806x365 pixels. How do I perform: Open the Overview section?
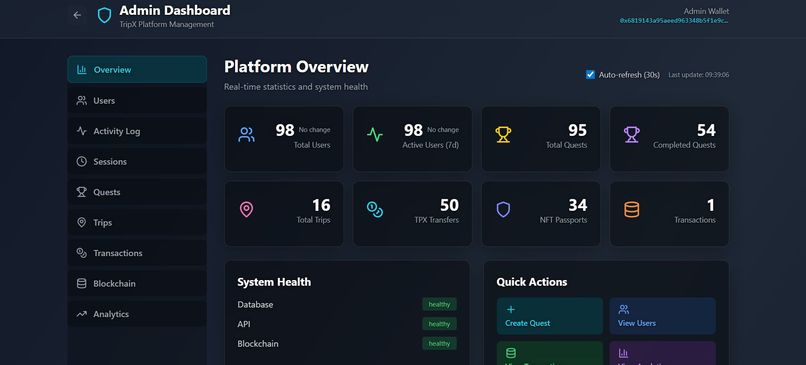(137, 69)
